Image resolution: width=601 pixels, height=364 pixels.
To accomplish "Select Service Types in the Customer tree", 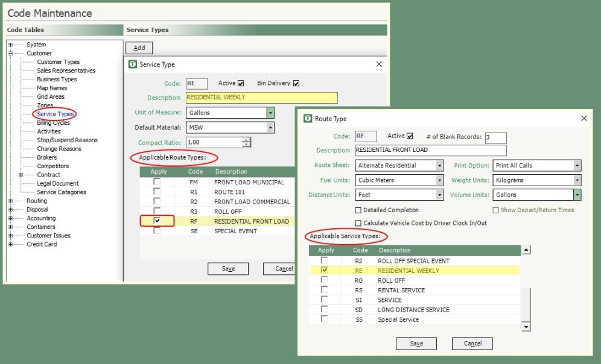I will point(55,114).
